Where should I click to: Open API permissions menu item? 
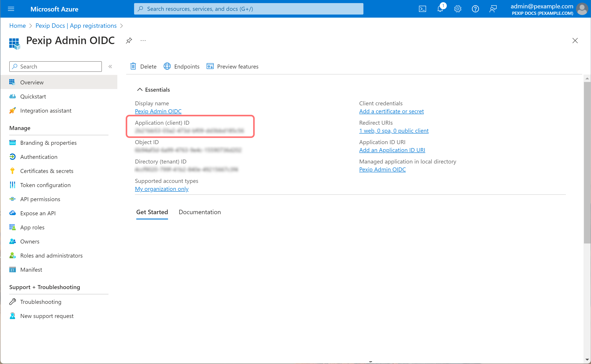(40, 199)
